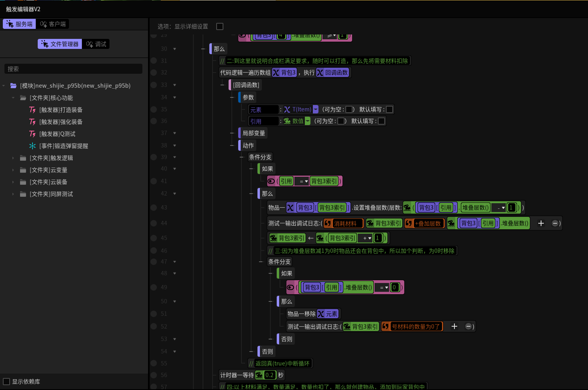Expand the 云变量 folder
The image size is (588, 390).
point(13,170)
